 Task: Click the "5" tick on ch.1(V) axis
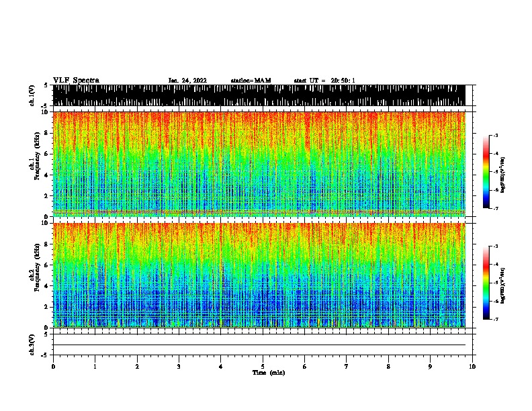[x=46, y=85]
